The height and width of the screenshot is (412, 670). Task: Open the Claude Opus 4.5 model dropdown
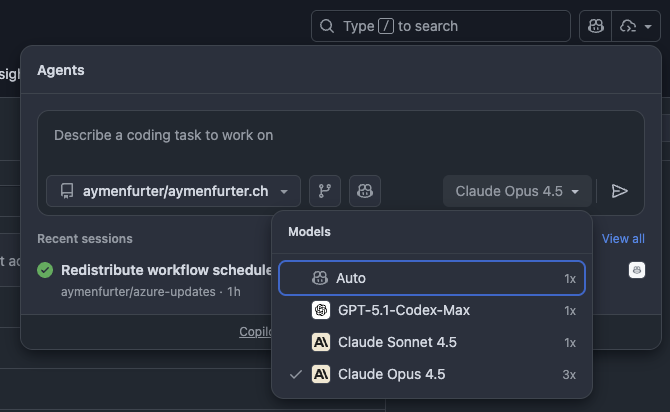point(517,191)
